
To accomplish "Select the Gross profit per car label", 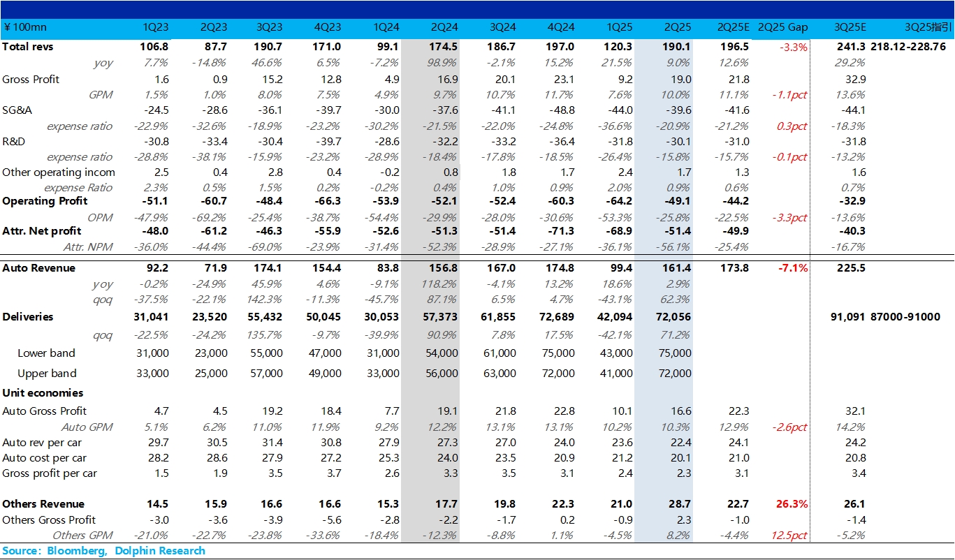I will [50, 473].
